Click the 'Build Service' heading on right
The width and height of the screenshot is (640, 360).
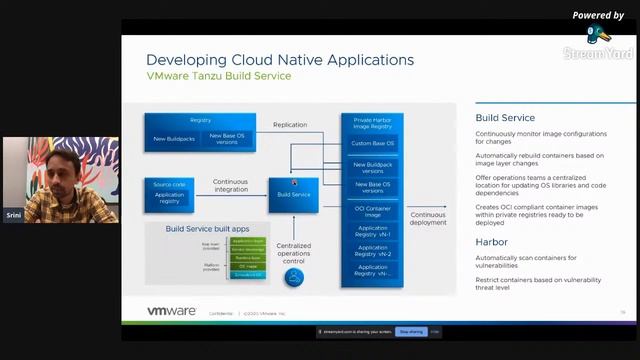tap(505, 118)
